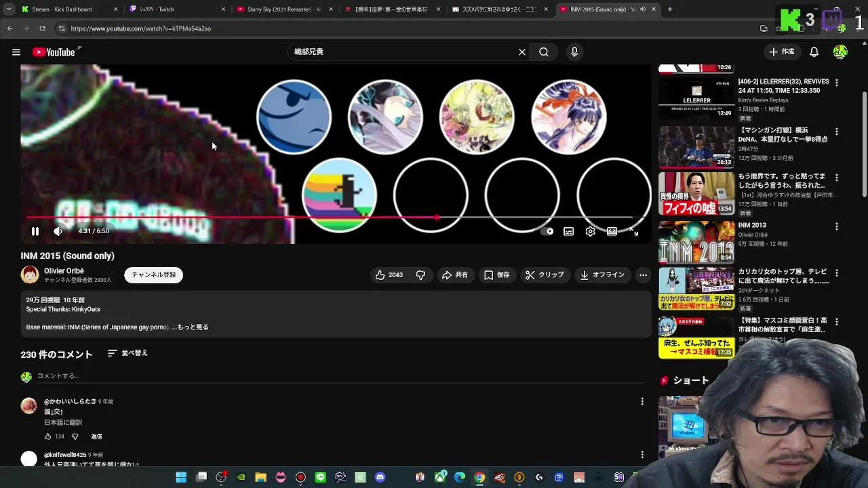Download video with オフライン

602,274
